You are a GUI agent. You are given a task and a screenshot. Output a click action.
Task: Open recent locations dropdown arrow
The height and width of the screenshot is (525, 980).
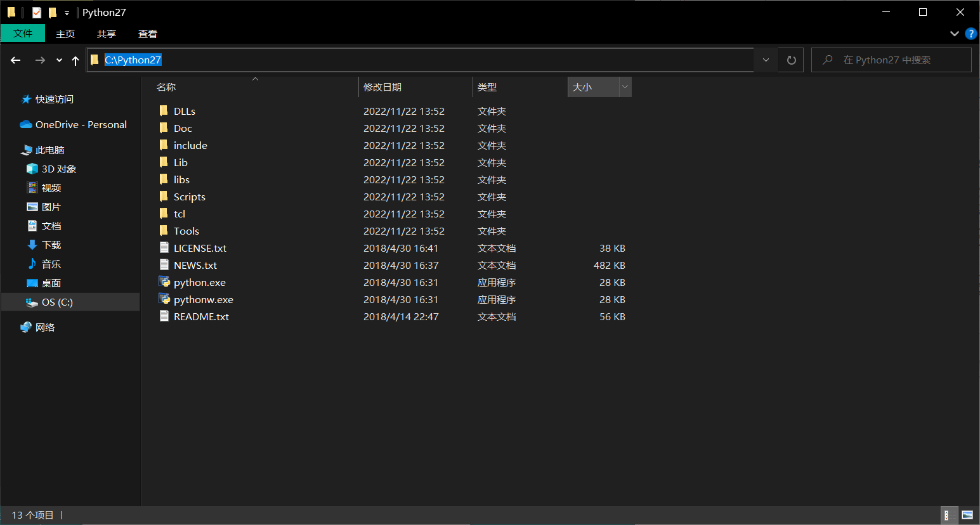pyautogui.click(x=59, y=60)
